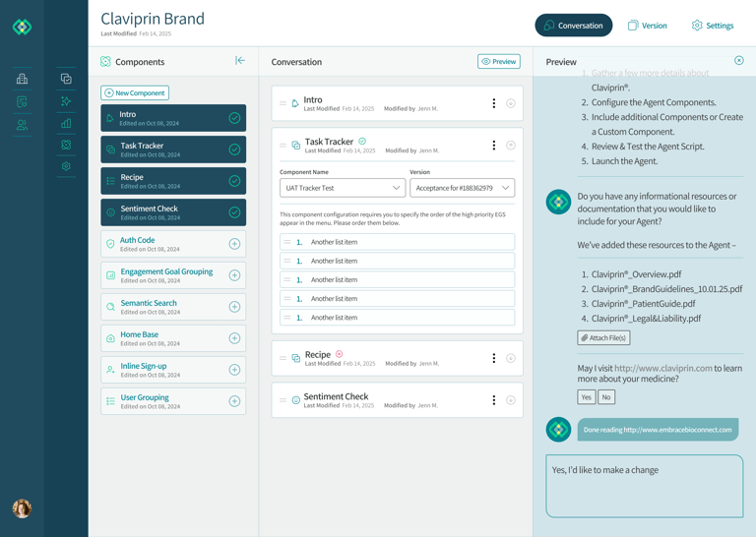Select the Auth Code component name

pyautogui.click(x=138, y=240)
